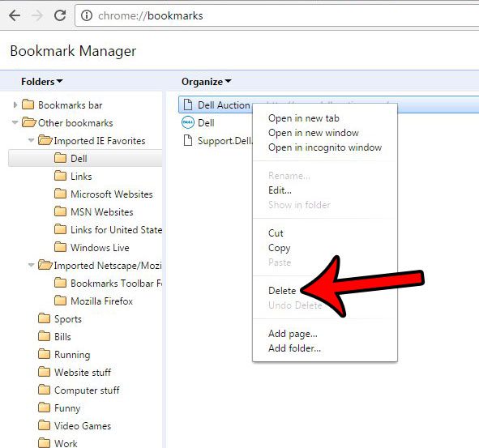The width and height of the screenshot is (479, 448).
Task: Choose Add folder... menu entry
Action: click(294, 348)
